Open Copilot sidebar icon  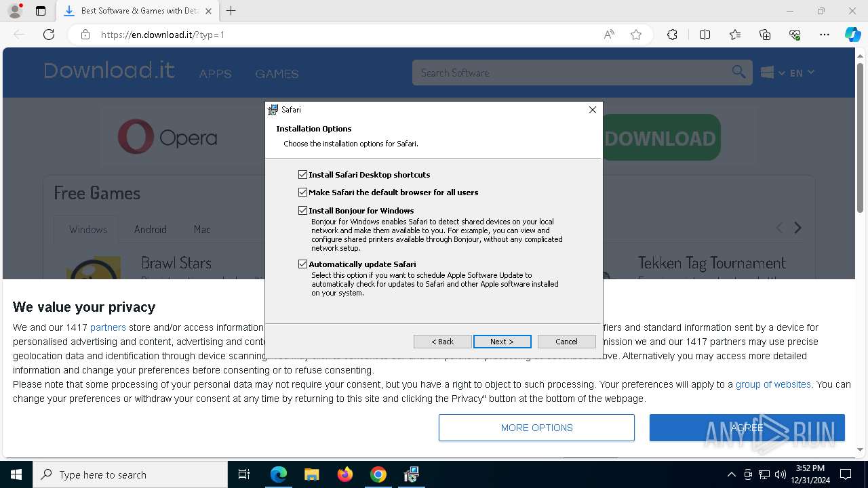(x=852, y=35)
